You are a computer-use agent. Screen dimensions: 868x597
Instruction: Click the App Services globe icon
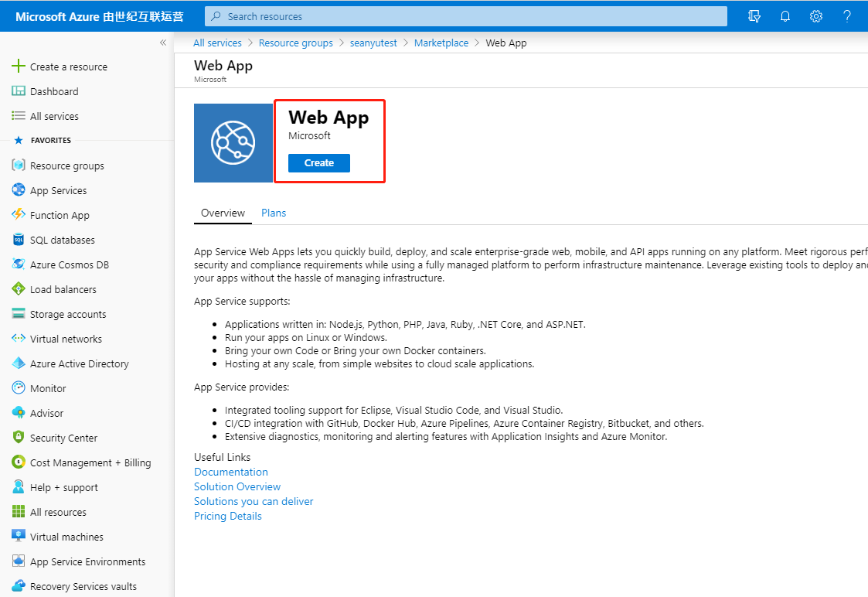pos(19,190)
